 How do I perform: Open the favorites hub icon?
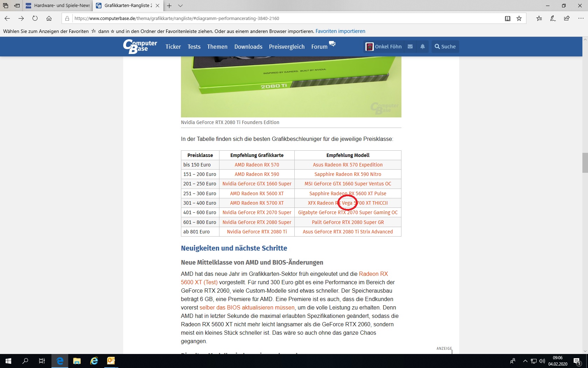539,19
